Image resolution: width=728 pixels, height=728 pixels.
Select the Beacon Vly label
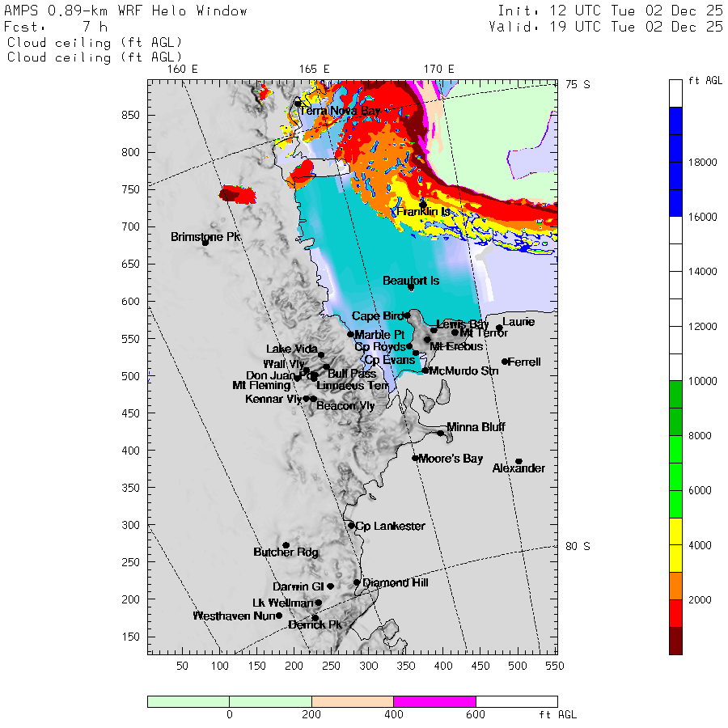click(345, 406)
